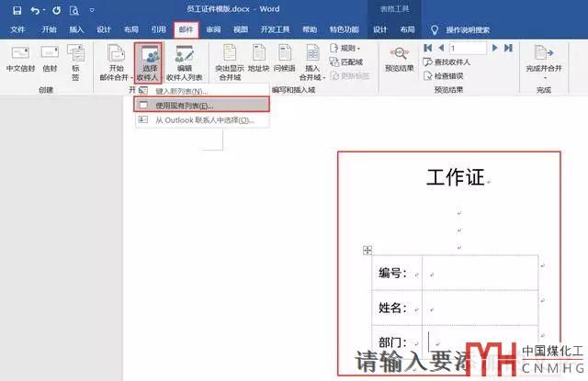Click 查找收件人 find recipient

[447, 62]
